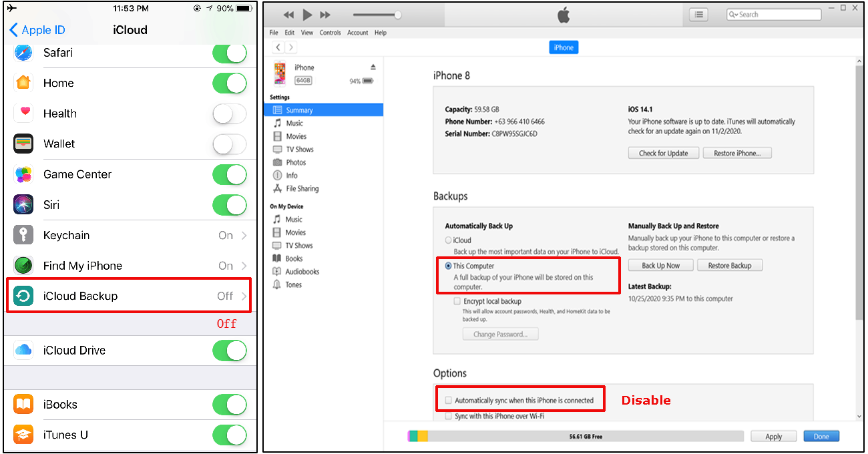Click Back Up Now button

tap(661, 266)
